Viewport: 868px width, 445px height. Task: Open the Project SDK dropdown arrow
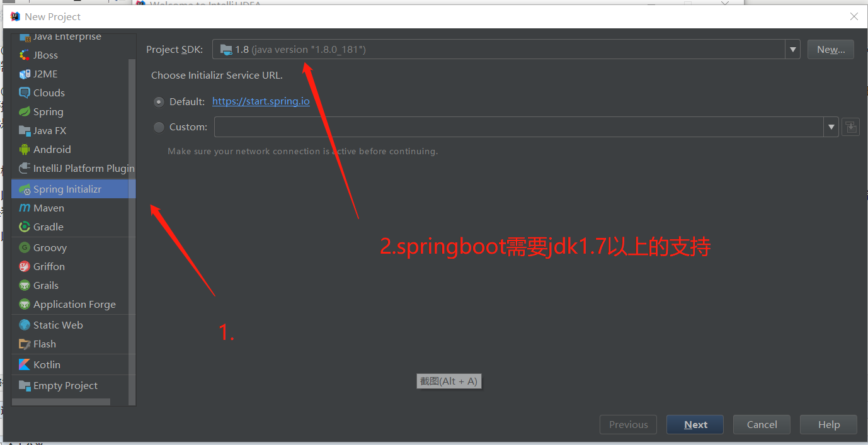click(x=792, y=49)
